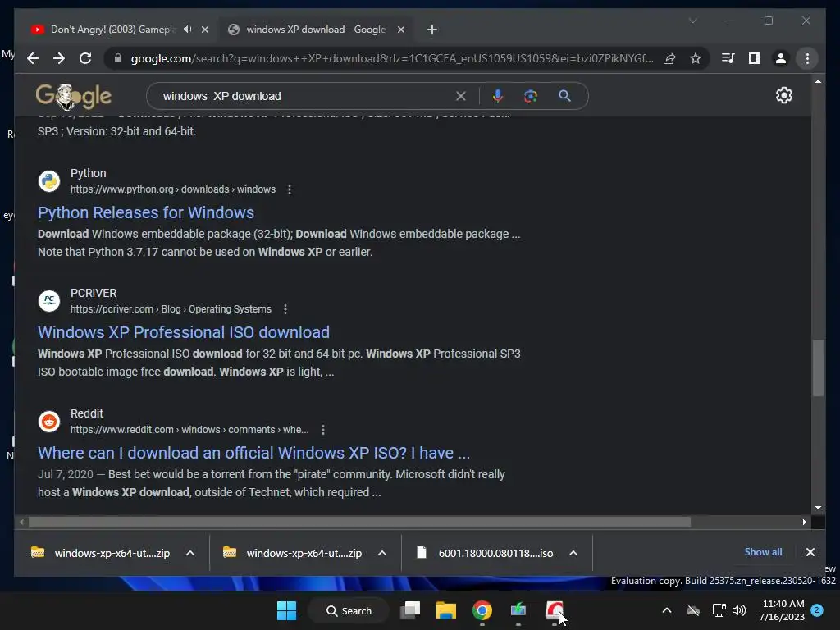Open File Explorer from taskbar
This screenshot has width=840, height=630.
click(446, 610)
